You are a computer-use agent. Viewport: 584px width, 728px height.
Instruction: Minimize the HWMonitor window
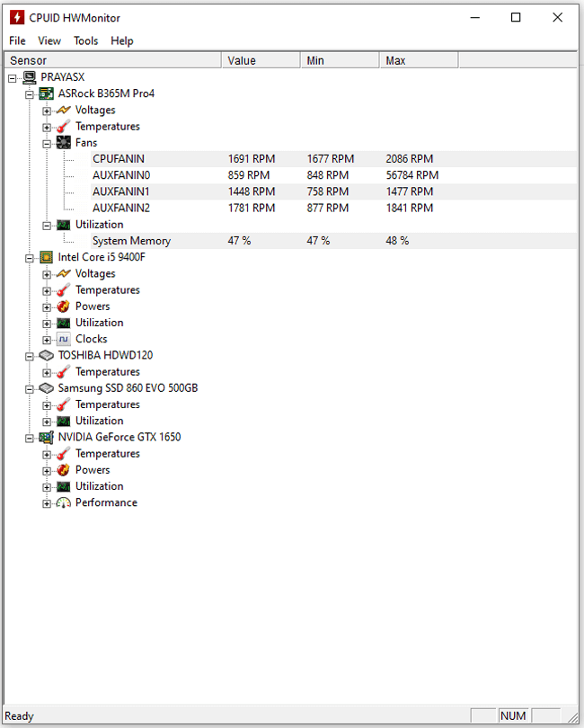475,18
